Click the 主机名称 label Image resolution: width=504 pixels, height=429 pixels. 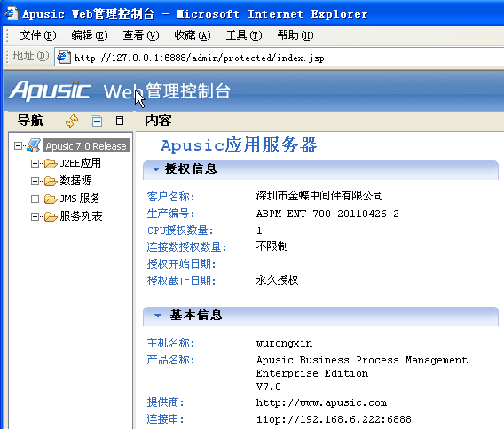pos(170,343)
